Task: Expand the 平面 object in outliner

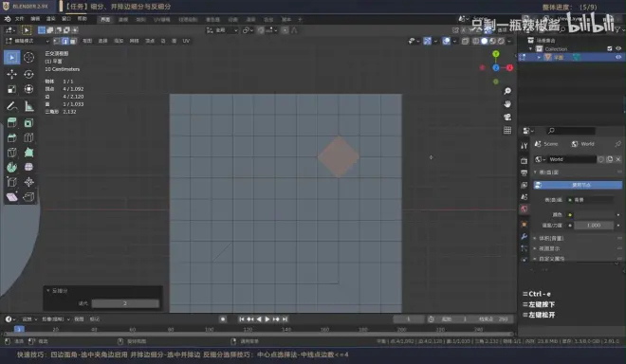Action: (x=539, y=58)
